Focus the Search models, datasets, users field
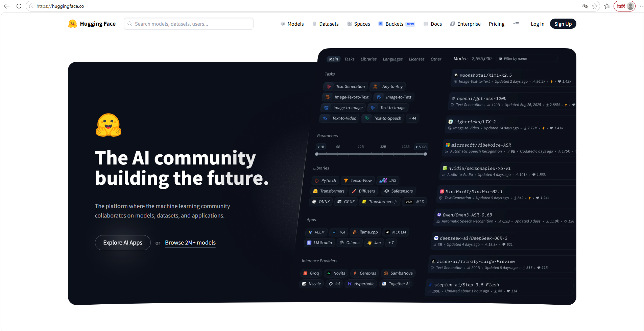This screenshot has height=331, width=644. click(x=189, y=24)
